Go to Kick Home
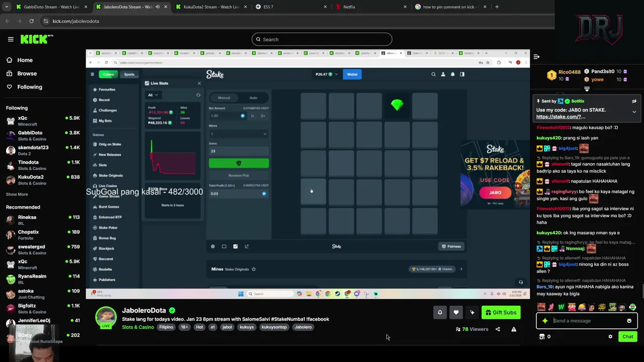The image size is (644, 362). pyautogui.click(x=19, y=60)
